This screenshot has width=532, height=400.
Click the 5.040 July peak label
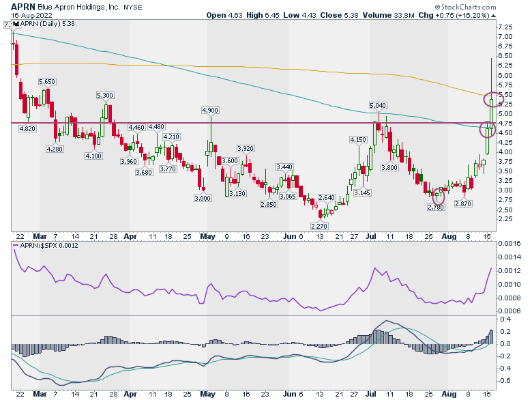point(378,106)
